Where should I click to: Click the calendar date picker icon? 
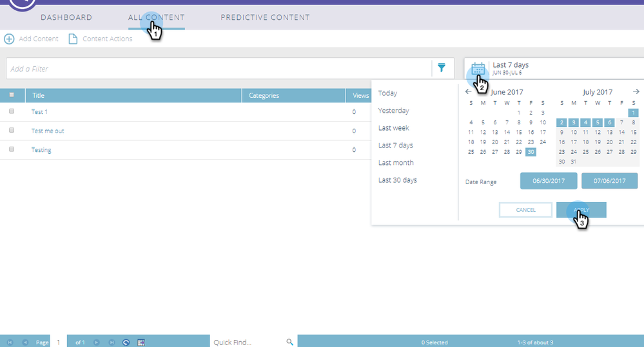coord(478,68)
